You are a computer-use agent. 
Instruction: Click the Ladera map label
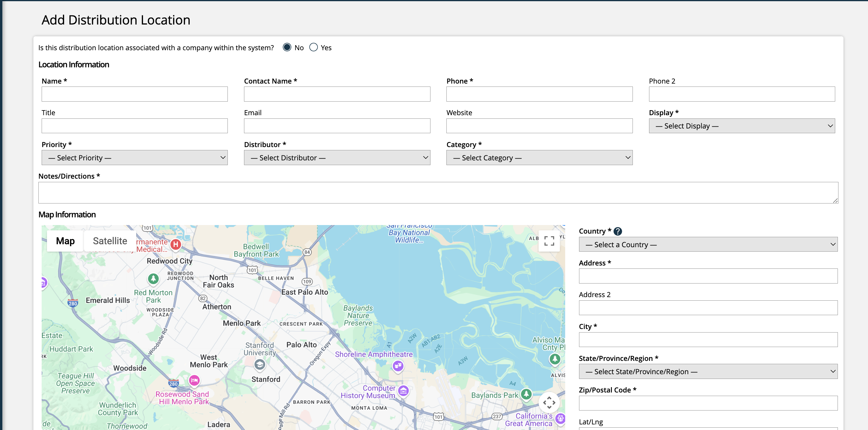(x=219, y=425)
